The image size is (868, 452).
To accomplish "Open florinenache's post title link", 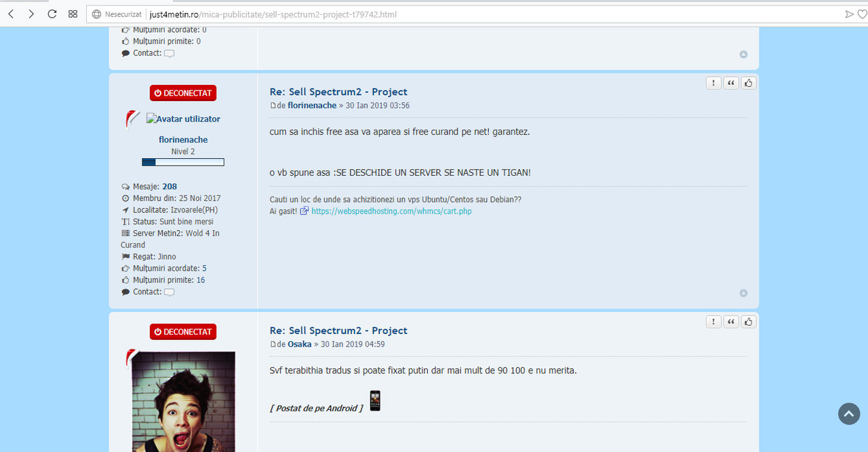I will click(x=338, y=92).
